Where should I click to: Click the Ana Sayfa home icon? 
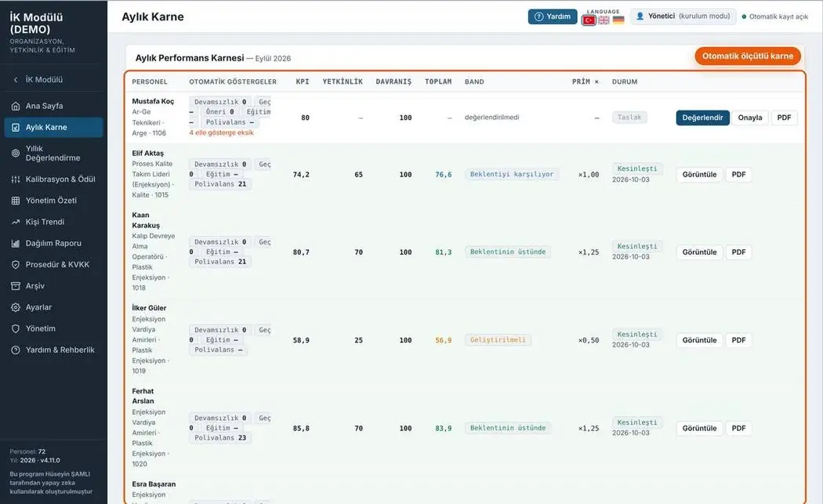(x=16, y=106)
